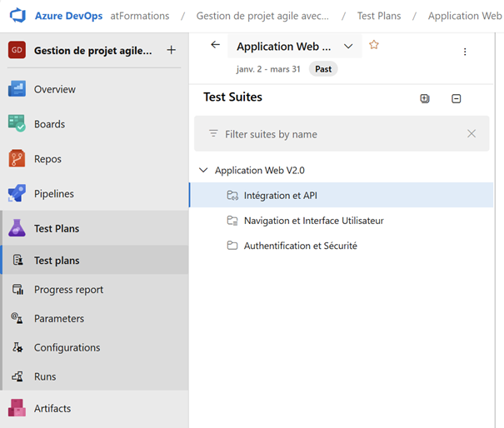Image resolution: width=504 pixels, height=428 pixels.
Task: Click the Filter suites by name field
Action: coord(333,134)
